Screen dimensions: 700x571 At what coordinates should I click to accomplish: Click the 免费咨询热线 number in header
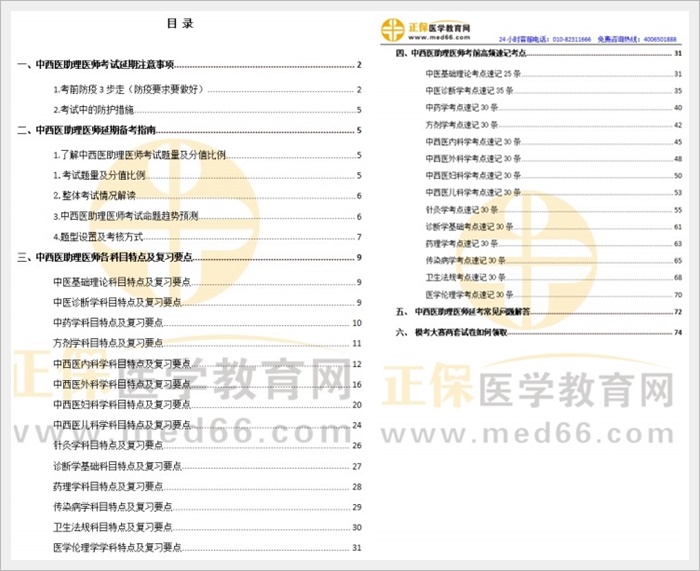pyautogui.click(x=657, y=38)
